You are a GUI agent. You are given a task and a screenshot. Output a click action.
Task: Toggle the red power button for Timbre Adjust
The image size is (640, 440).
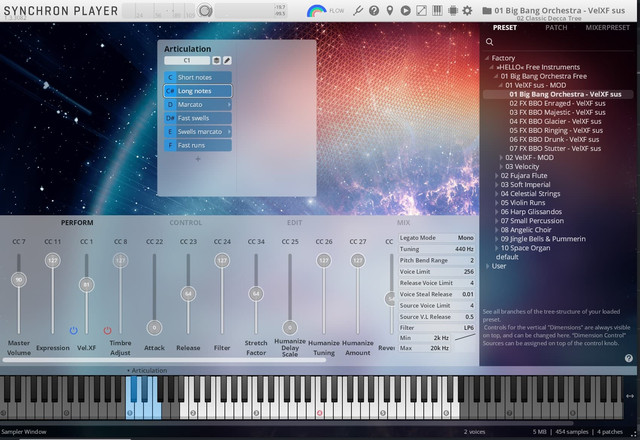pyautogui.click(x=107, y=330)
